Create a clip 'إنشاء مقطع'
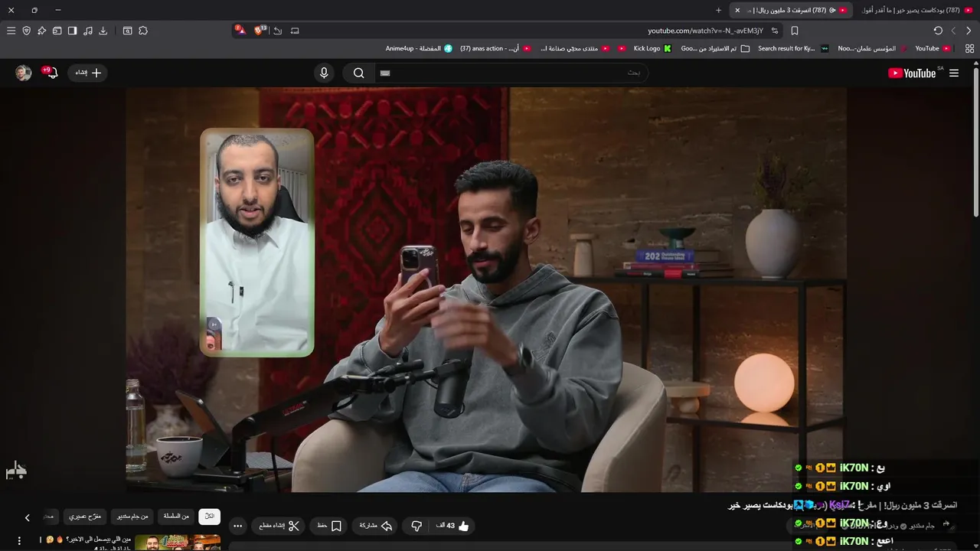Viewport: 980px width, 551px height. tap(279, 526)
